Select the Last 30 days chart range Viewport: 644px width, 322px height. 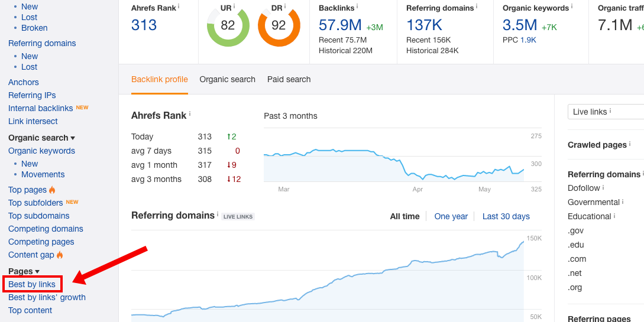tap(506, 216)
